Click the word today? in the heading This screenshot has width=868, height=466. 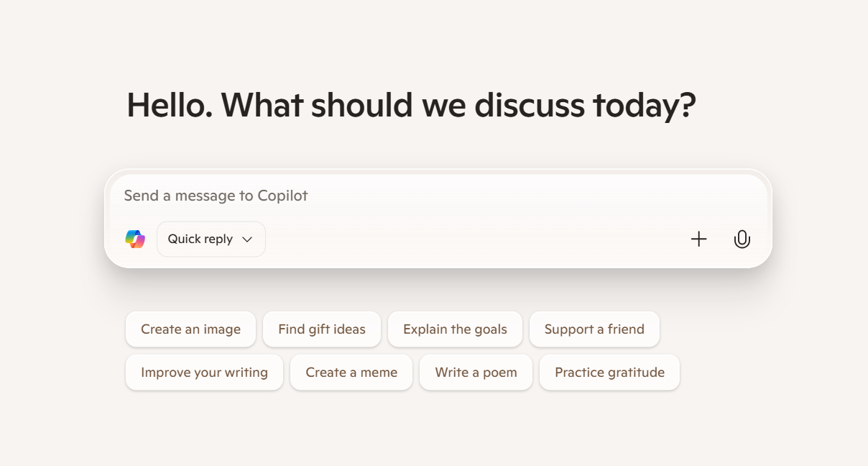[x=644, y=105]
